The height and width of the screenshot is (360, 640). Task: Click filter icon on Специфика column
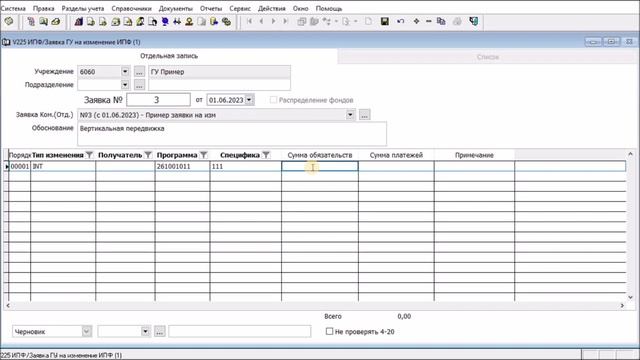(x=266, y=155)
